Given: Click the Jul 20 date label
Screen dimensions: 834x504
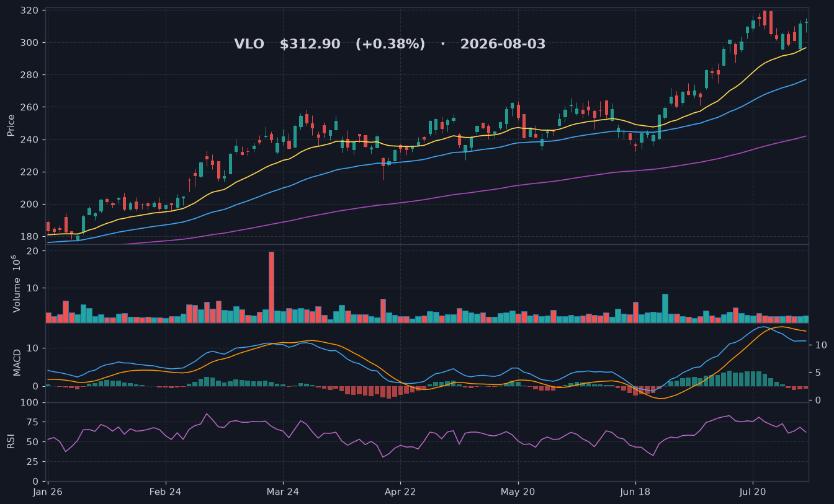Looking at the screenshot, I should click(753, 491).
